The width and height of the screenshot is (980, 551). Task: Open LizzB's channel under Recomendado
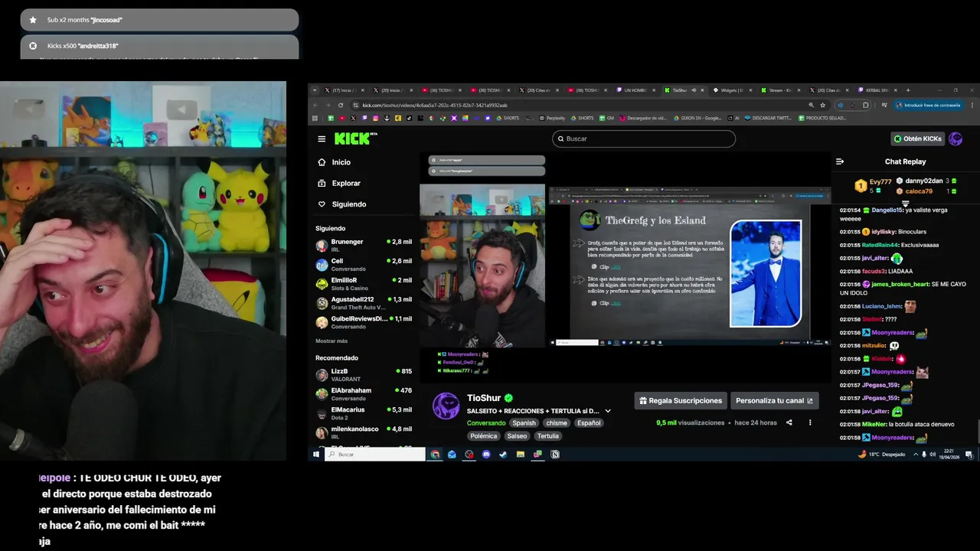(364, 375)
